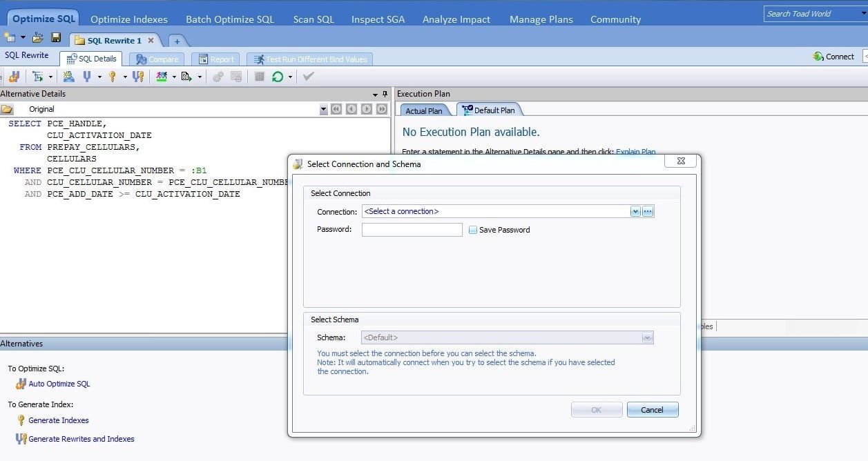This screenshot has width=868, height=461.
Task: Add a new tab with plus button
Action: coord(177,41)
